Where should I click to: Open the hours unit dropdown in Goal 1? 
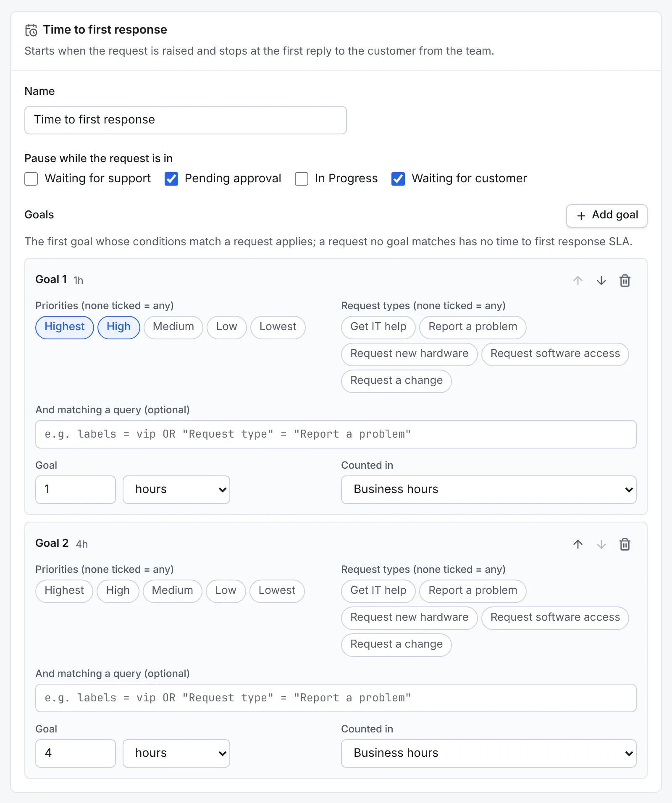tap(176, 490)
